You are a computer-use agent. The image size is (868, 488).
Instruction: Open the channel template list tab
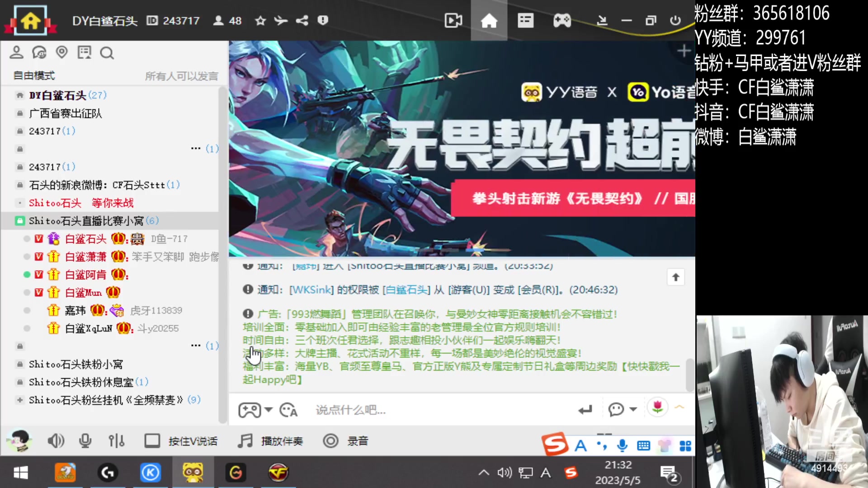click(x=525, y=21)
